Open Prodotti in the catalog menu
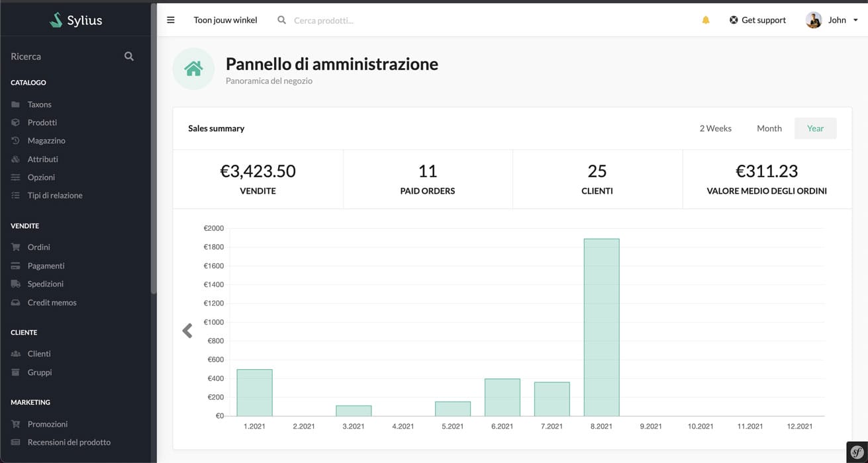Image resolution: width=868 pixels, height=463 pixels. point(42,122)
